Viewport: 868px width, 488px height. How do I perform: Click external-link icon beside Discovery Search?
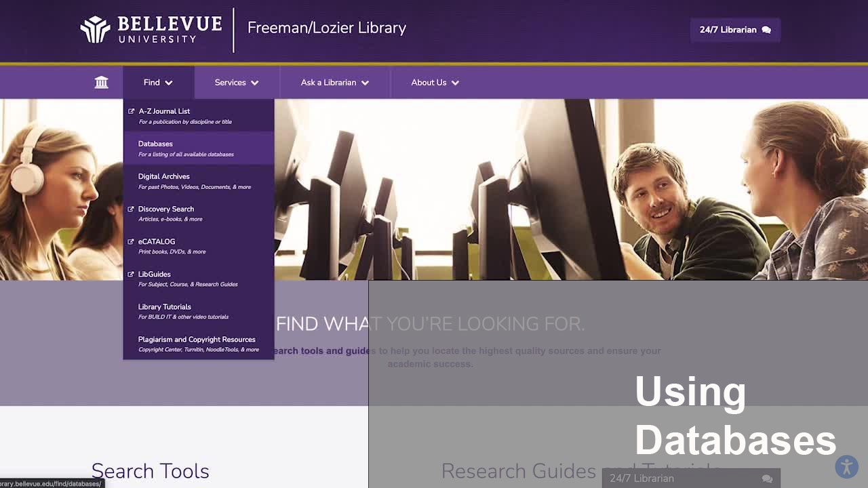[132, 209]
